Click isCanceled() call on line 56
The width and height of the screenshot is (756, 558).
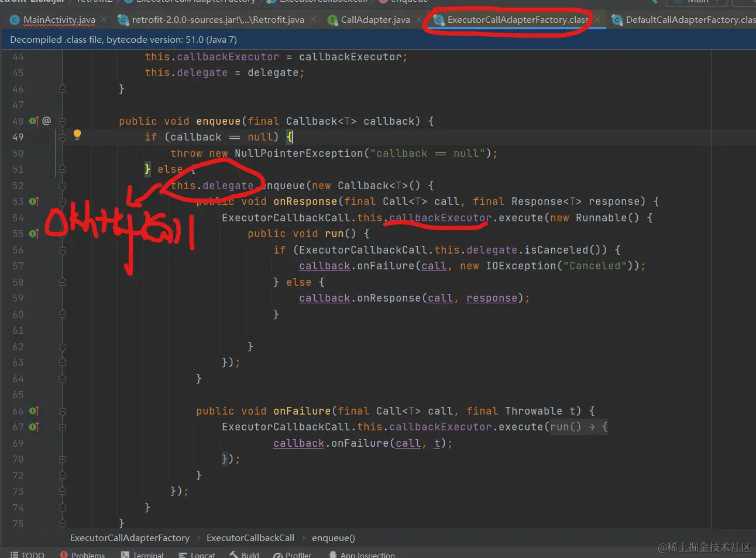(566, 250)
